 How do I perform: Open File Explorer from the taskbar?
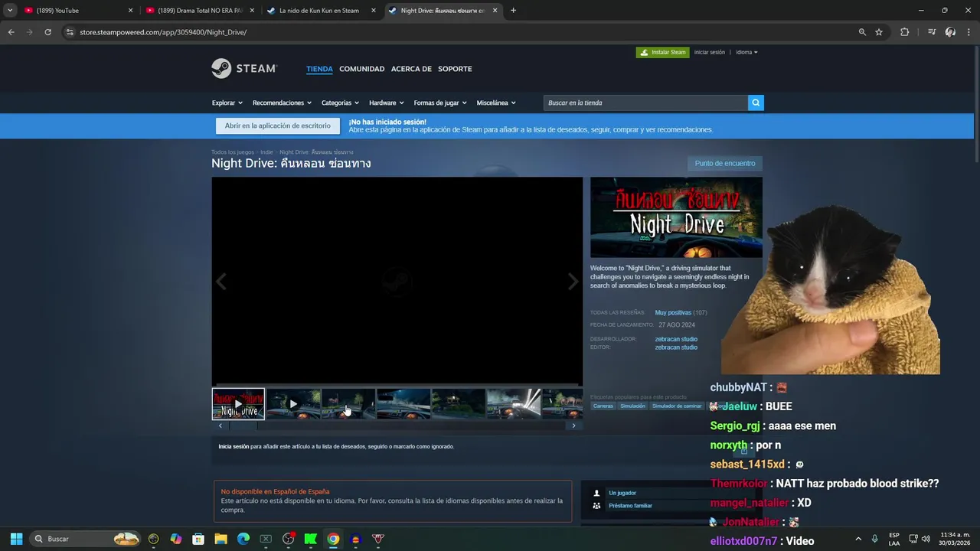click(220, 539)
